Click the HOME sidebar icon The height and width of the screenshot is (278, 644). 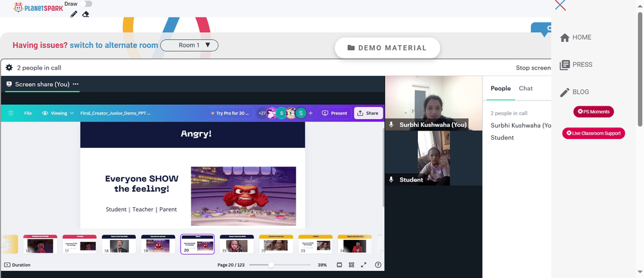[x=565, y=37]
